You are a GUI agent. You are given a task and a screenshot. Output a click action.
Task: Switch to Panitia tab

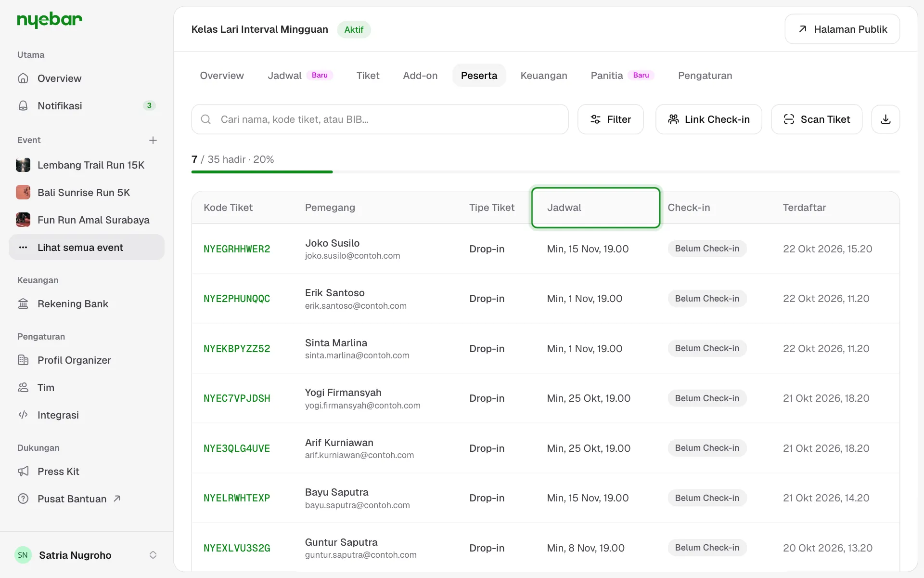622,76
